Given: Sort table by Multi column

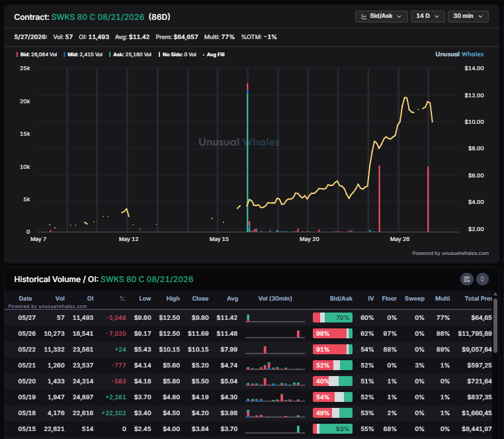Looking at the screenshot, I should coord(442,299).
